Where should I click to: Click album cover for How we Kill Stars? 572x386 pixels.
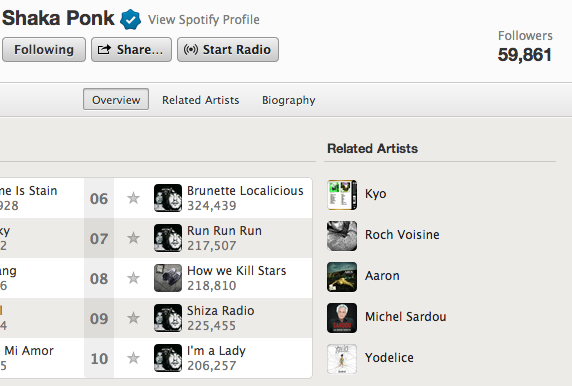(168, 278)
